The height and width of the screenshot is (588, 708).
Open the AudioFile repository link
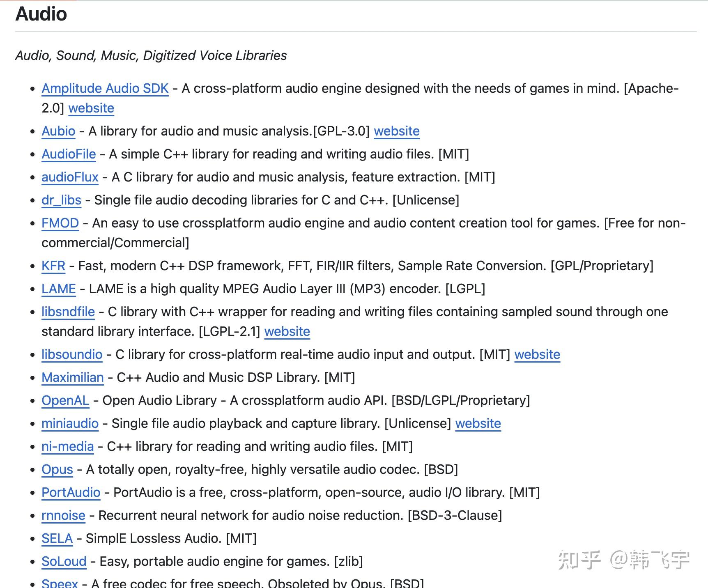(x=68, y=154)
